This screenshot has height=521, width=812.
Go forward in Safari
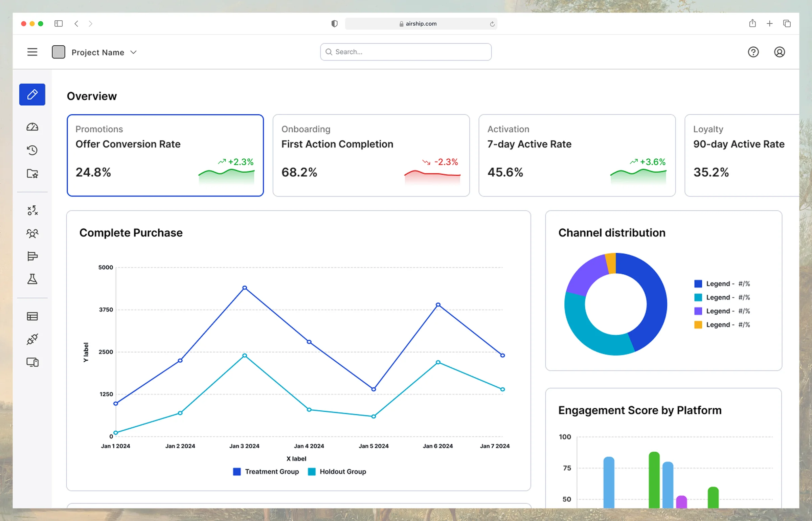[90, 23]
